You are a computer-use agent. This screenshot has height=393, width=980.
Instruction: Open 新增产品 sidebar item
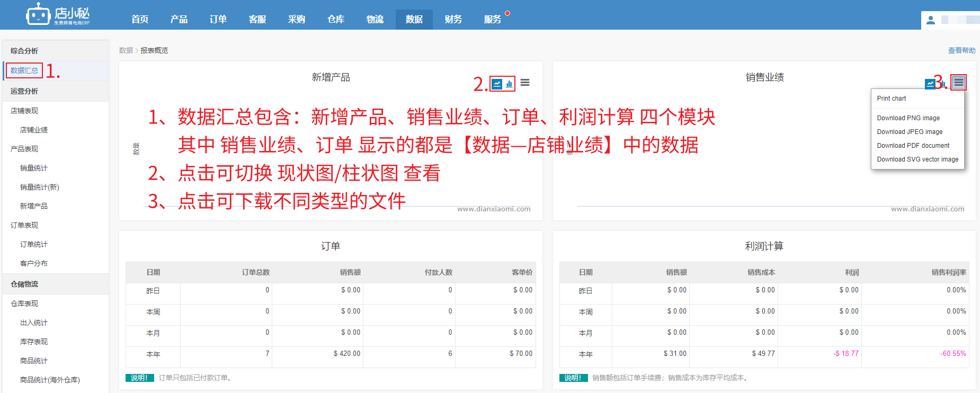tap(34, 206)
